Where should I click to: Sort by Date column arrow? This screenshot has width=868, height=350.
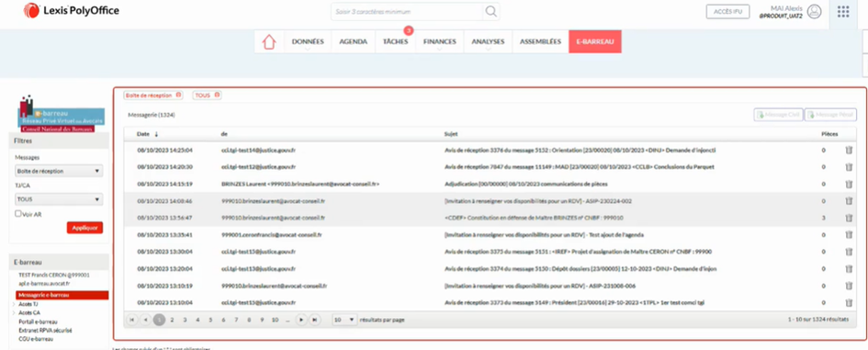(156, 134)
